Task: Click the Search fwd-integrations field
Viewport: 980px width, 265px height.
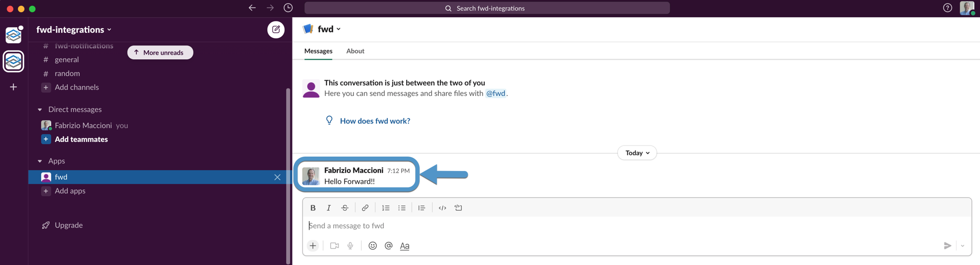Action: tap(487, 8)
